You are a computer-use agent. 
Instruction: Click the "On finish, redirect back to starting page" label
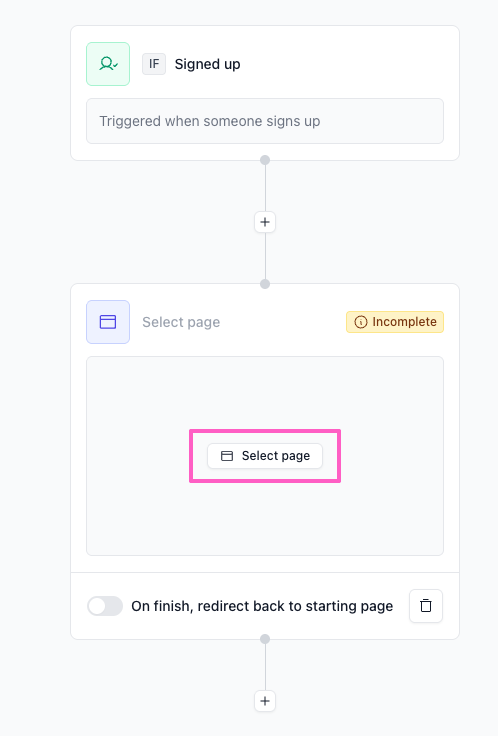262,606
